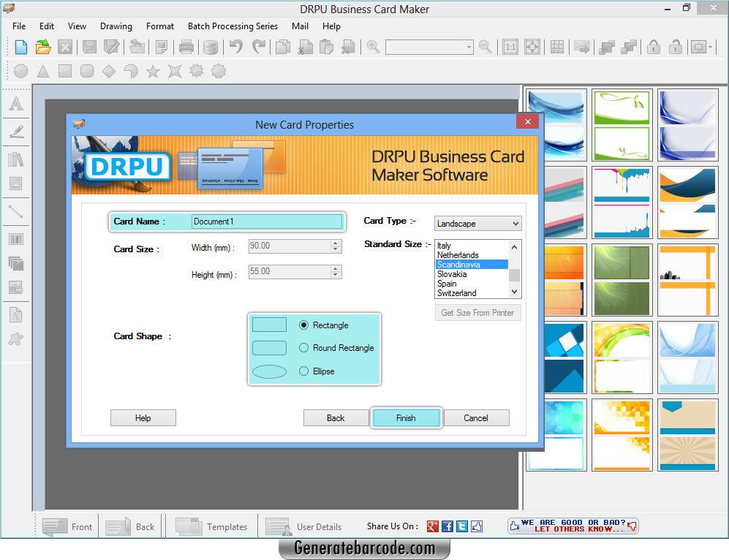Open the Drawing menu

(116, 26)
